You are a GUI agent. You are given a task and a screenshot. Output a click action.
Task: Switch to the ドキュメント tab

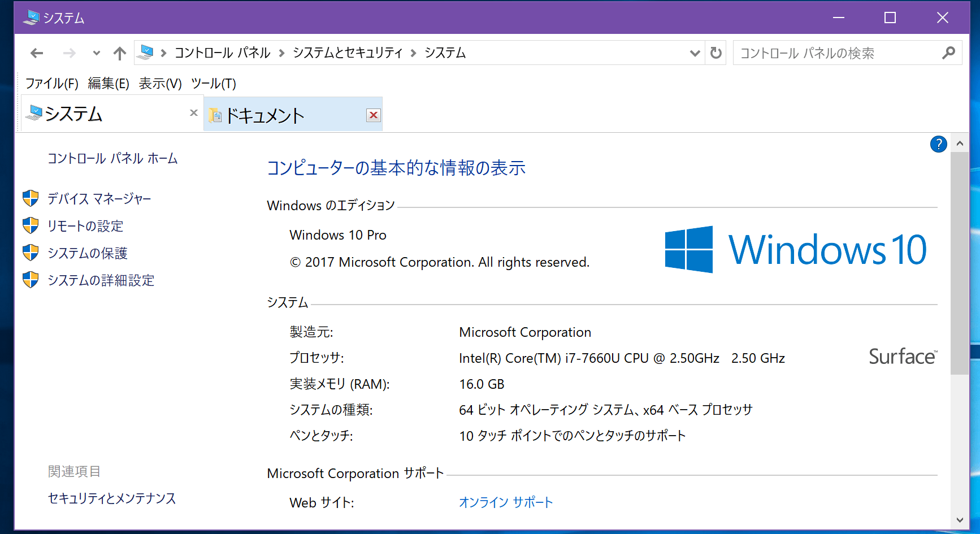[x=293, y=115]
